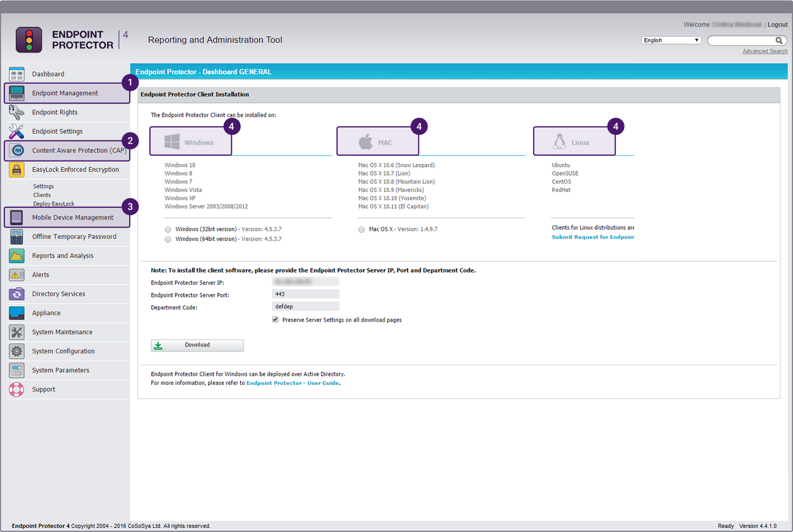
Task: Open Support menu item
Action: click(44, 390)
